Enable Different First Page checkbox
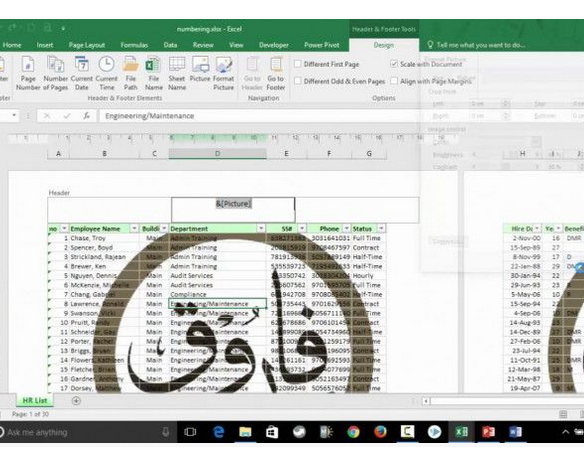This screenshot has height=449, width=584. pos(298,64)
